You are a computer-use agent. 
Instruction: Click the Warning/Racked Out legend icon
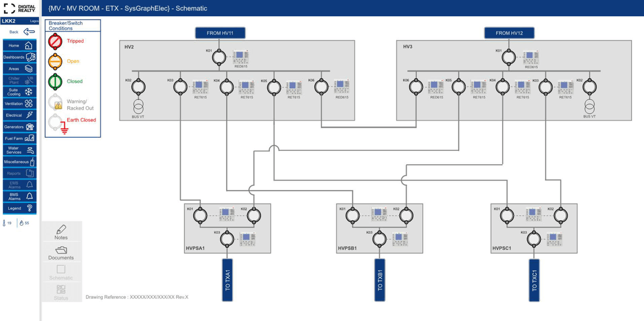coord(55,102)
